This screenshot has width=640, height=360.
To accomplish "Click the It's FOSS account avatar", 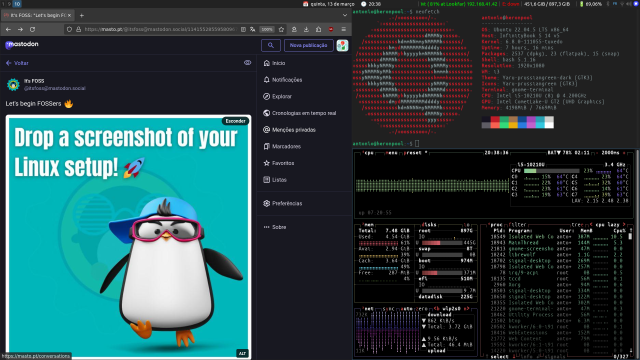I will pyautogui.click(x=13, y=84).
